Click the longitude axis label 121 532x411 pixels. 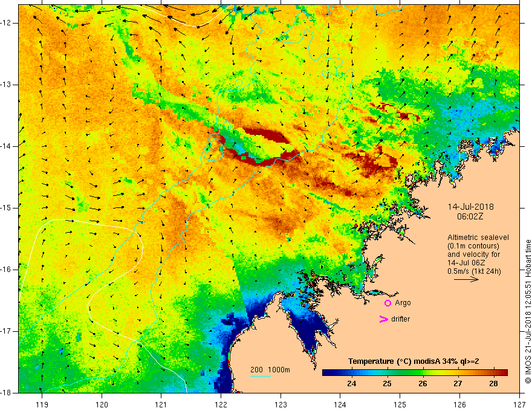[161, 404]
